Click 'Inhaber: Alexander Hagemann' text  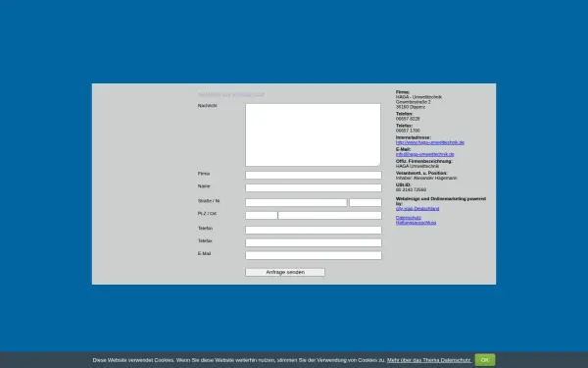tap(426, 178)
